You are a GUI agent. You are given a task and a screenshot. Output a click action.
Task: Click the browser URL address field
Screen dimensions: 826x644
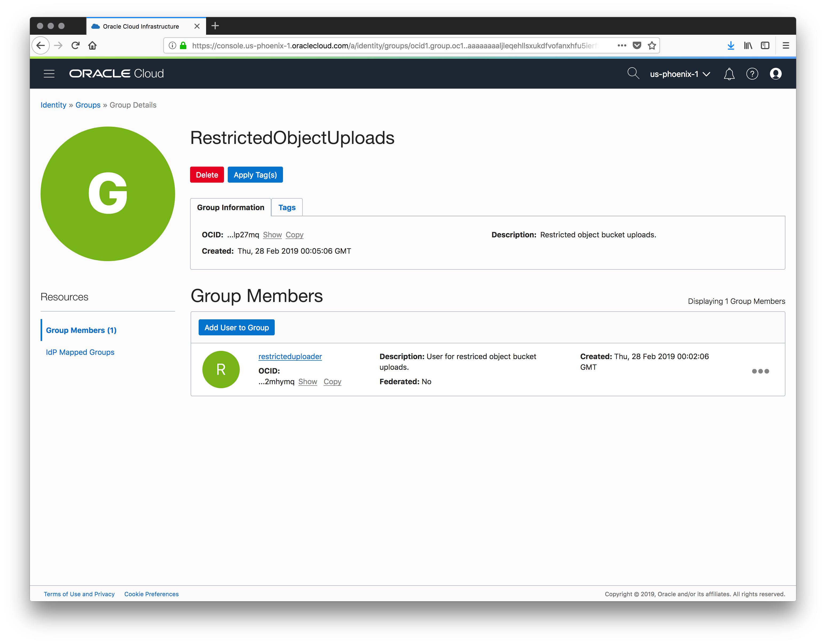pos(393,46)
